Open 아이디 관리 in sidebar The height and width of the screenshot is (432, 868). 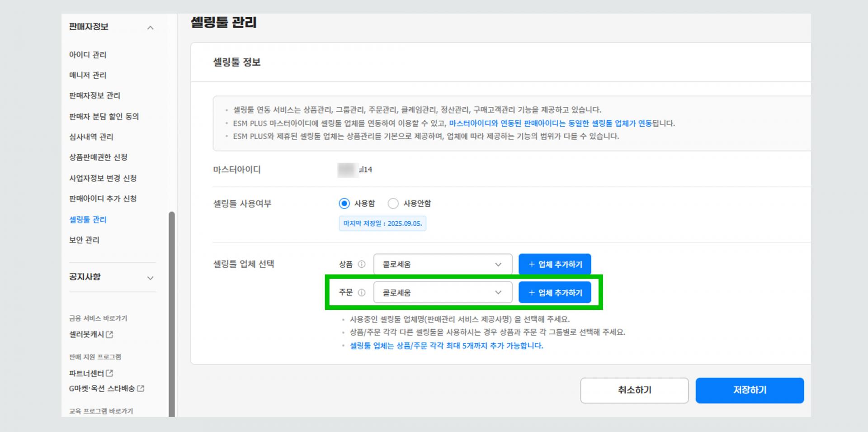(88, 55)
